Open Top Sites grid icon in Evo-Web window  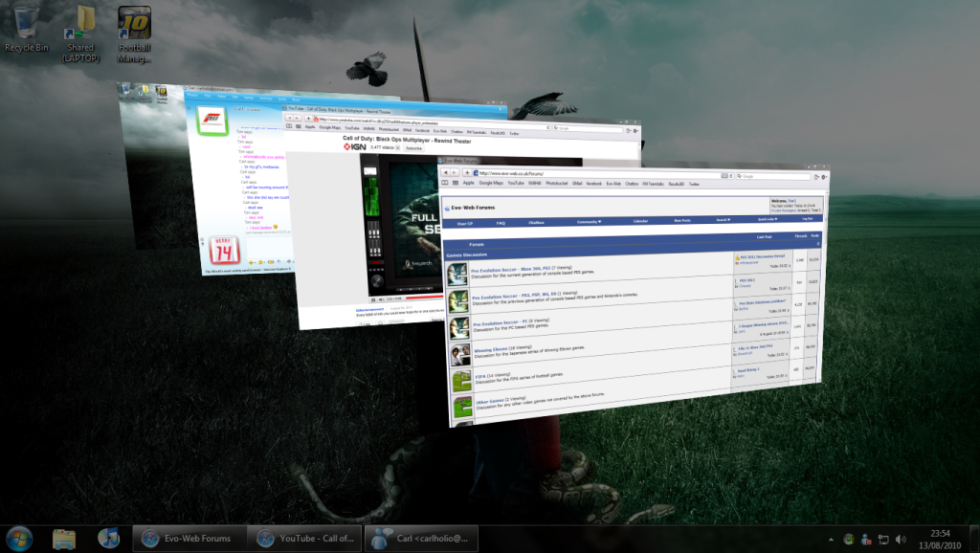click(455, 183)
